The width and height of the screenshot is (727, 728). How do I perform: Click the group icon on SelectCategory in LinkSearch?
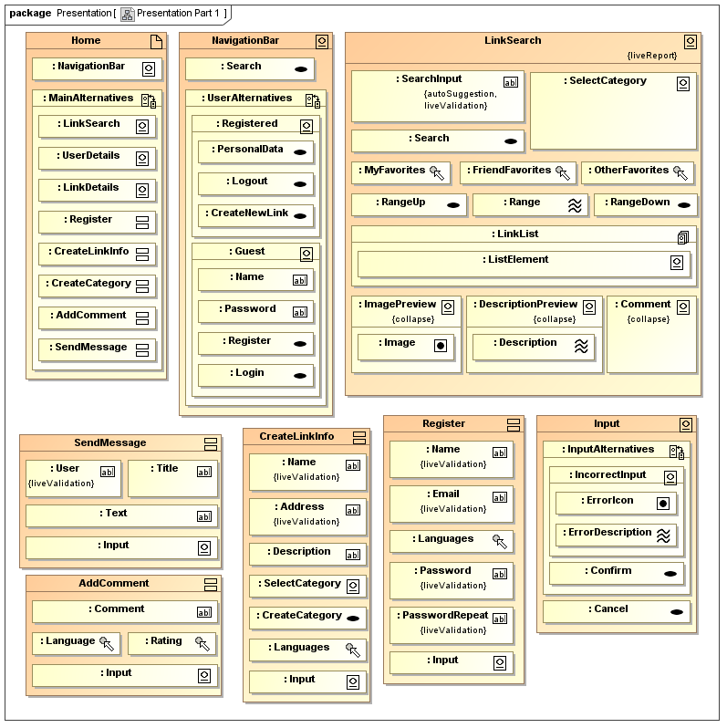point(683,84)
